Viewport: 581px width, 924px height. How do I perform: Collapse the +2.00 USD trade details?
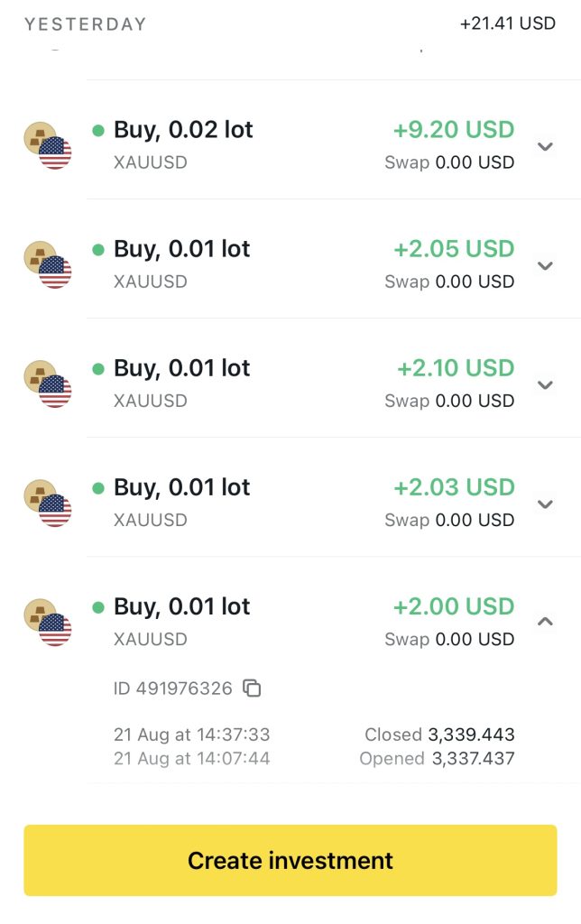pyautogui.click(x=545, y=622)
